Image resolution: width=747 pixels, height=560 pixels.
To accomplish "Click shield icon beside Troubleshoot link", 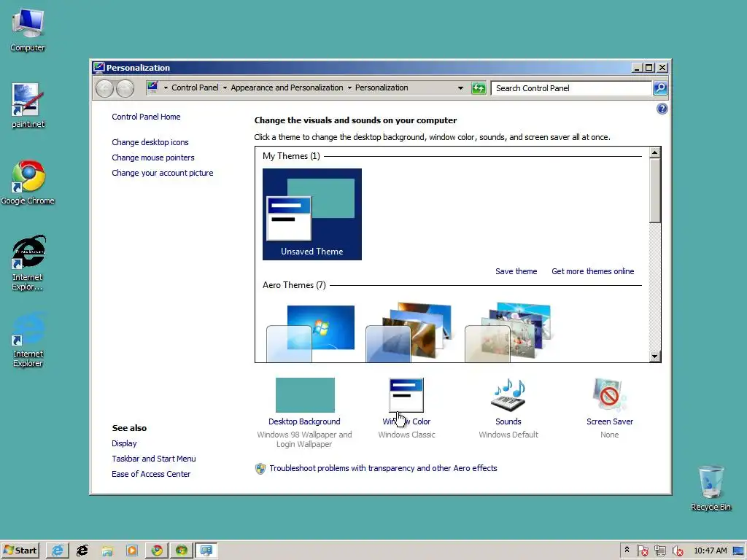I will 260,469.
